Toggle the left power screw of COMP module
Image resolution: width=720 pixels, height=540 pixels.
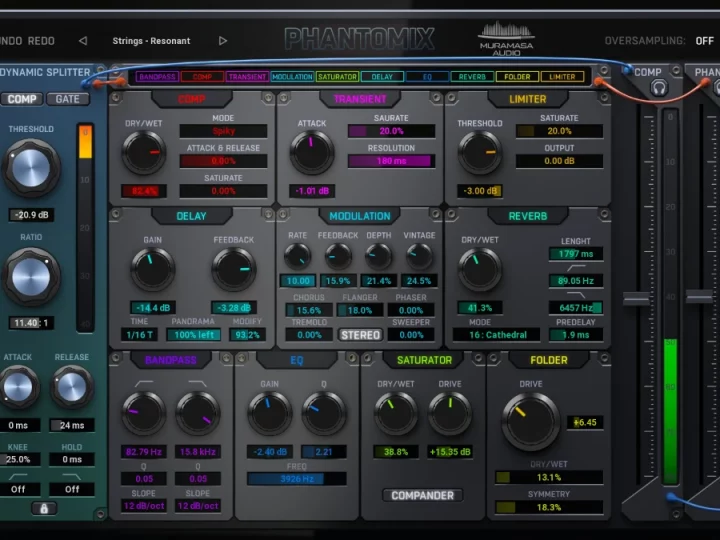(x=116, y=97)
